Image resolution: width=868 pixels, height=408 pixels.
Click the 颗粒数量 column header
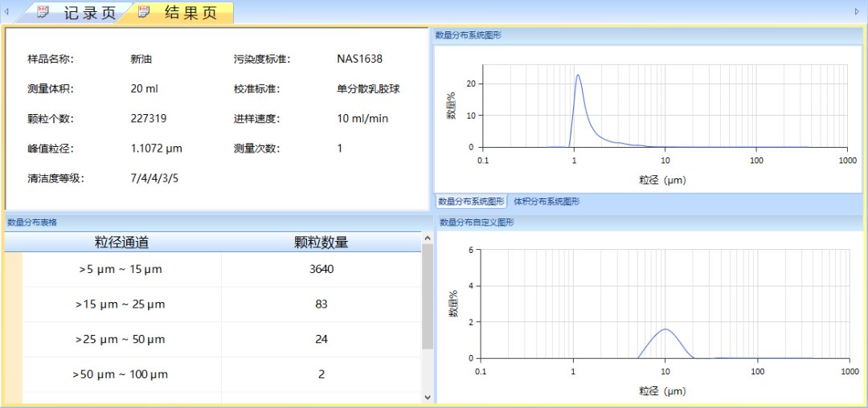coord(321,243)
